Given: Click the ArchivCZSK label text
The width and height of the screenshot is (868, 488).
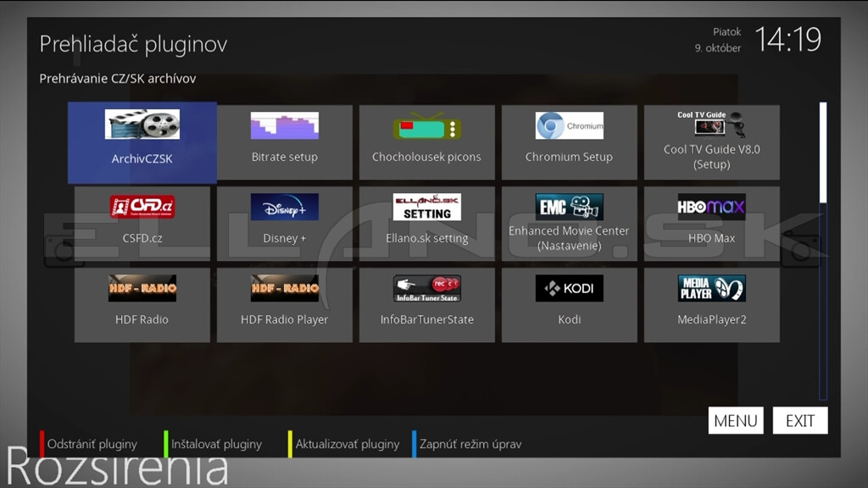Looking at the screenshot, I should (142, 158).
